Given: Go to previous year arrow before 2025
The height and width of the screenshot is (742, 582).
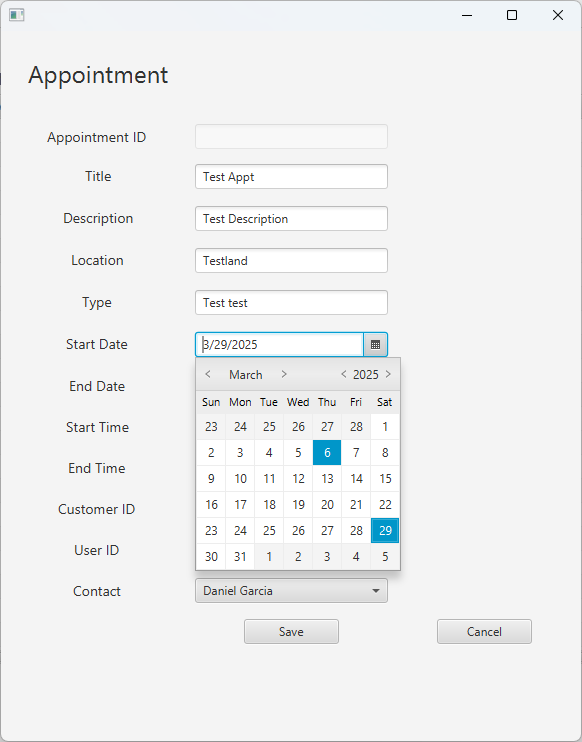Looking at the screenshot, I should coord(344,374).
